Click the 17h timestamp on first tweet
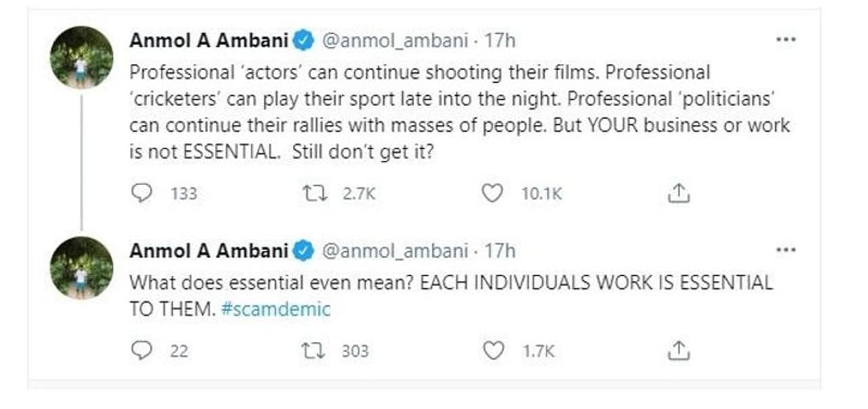Image resolution: width=868 pixels, height=409 pixels. point(501,41)
